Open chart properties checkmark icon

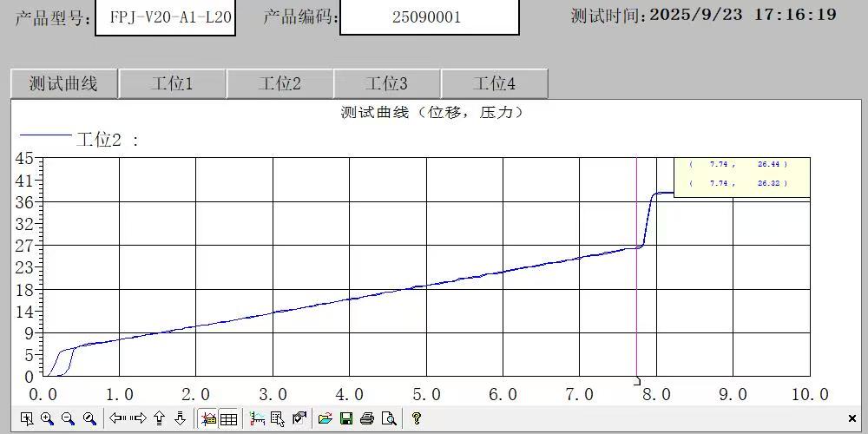(299, 418)
